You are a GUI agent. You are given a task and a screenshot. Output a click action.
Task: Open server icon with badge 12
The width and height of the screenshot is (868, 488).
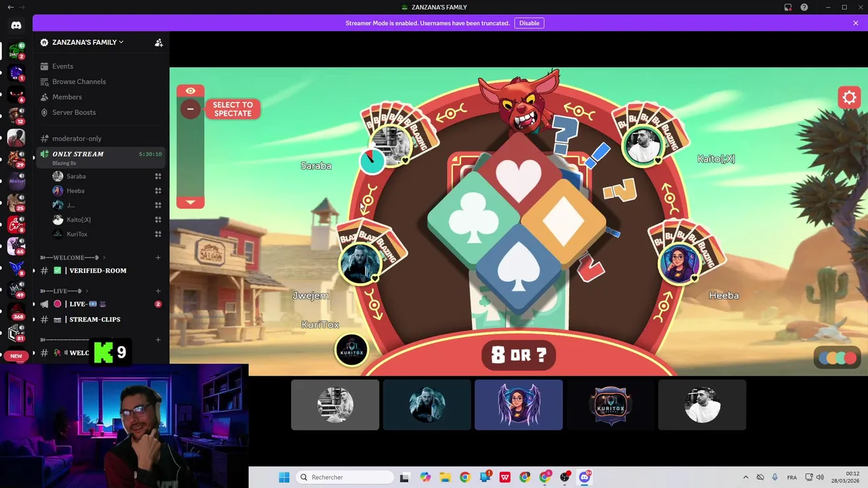(16, 116)
